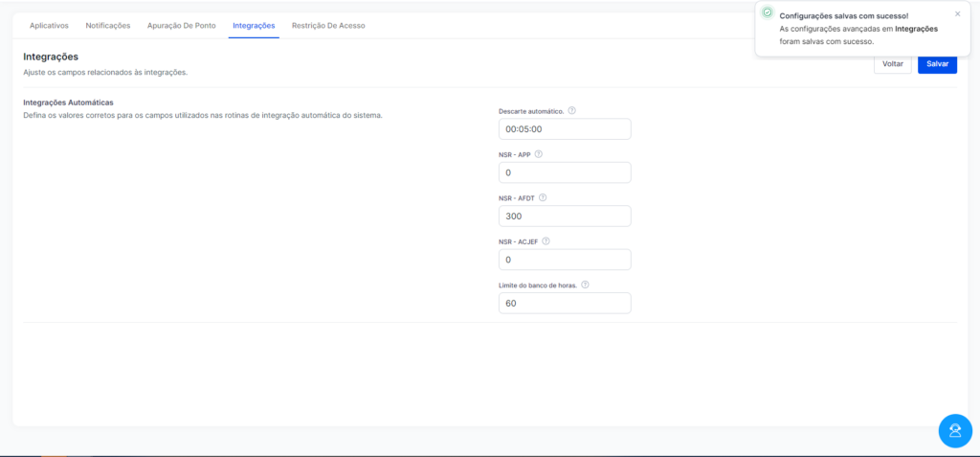Click help icon next to Descarte automático

(x=572, y=110)
